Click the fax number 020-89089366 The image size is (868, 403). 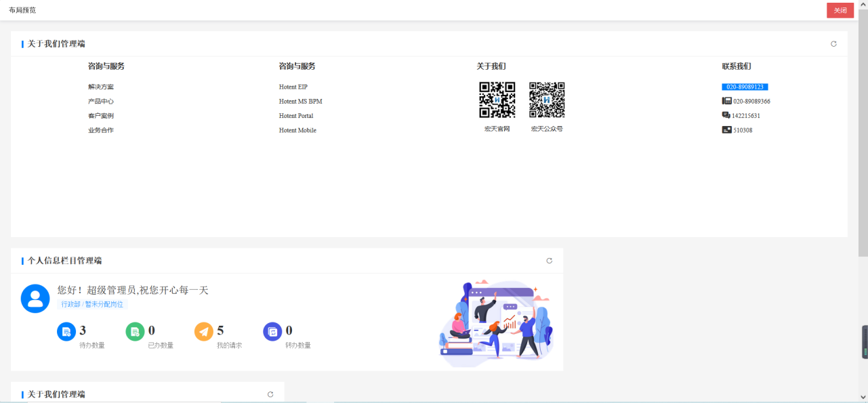[x=751, y=101]
